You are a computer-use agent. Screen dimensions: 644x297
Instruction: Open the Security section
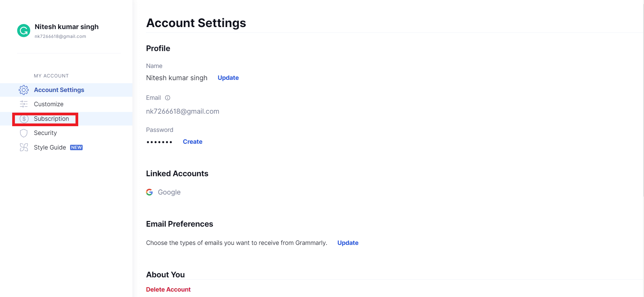45,133
